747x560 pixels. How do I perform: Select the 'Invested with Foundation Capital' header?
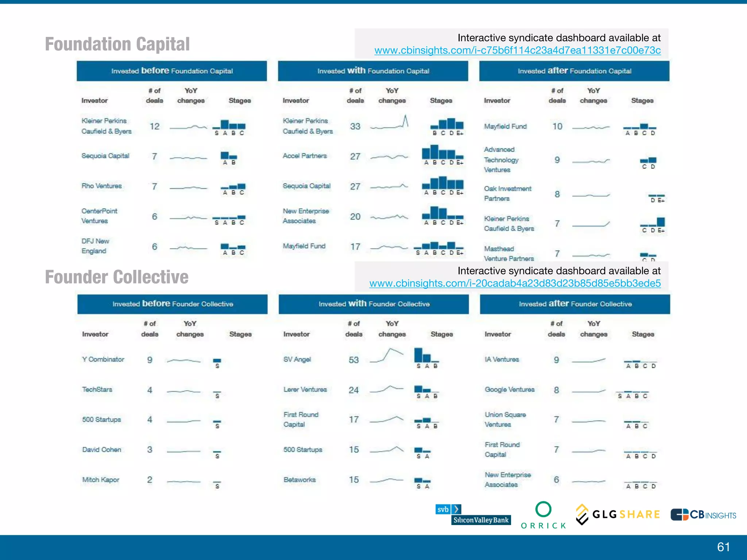[x=373, y=71]
